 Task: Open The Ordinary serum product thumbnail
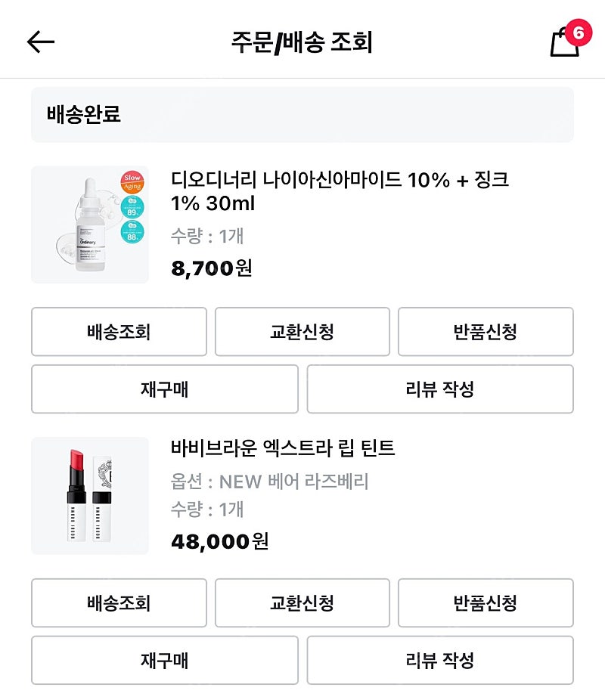pyautogui.click(x=90, y=225)
